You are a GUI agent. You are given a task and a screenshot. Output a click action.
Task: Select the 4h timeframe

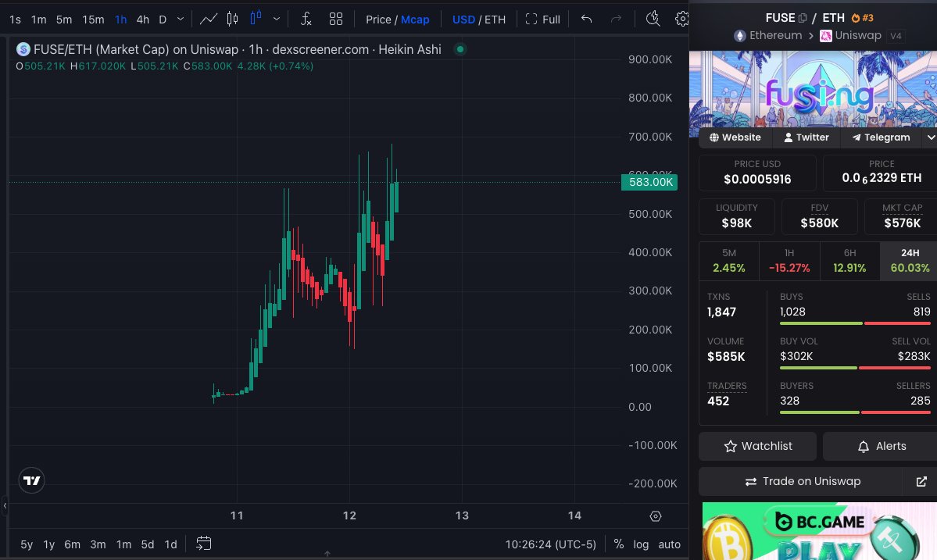pyautogui.click(x=143, y=20)
